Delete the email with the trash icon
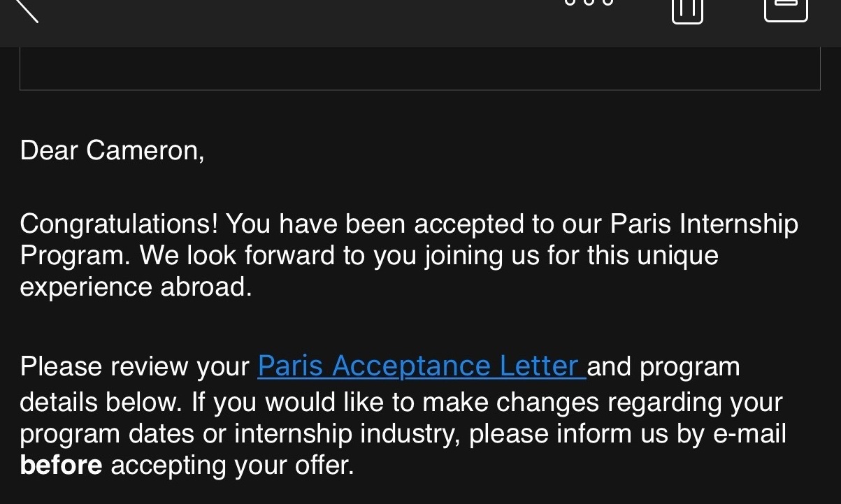Image resolution: width=841 pixels, height=504 pixels. click(687, 10)
